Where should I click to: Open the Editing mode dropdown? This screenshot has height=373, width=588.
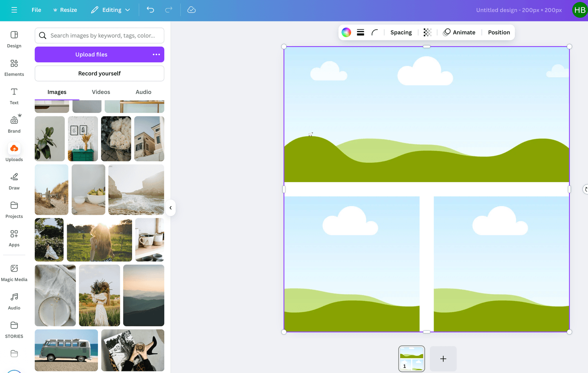click(x=111, y=10)
